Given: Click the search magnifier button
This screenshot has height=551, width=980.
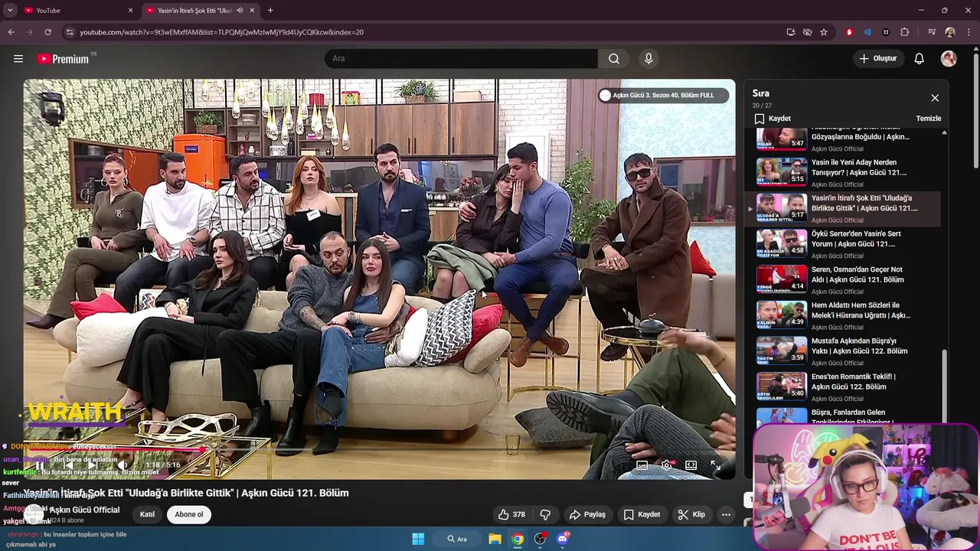Looking at the screenshot, I should pos(614,59).
